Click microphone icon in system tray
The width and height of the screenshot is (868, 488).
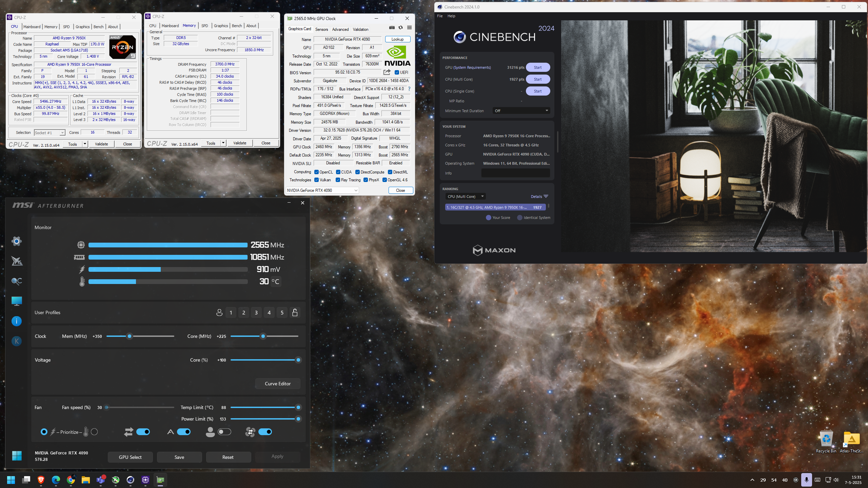807,480
